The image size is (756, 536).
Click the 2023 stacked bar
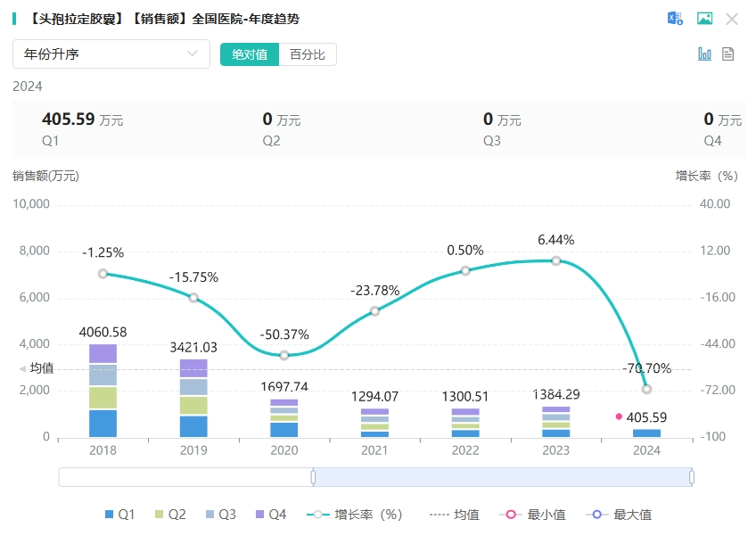pyautogui.click(x=556, y=422)
